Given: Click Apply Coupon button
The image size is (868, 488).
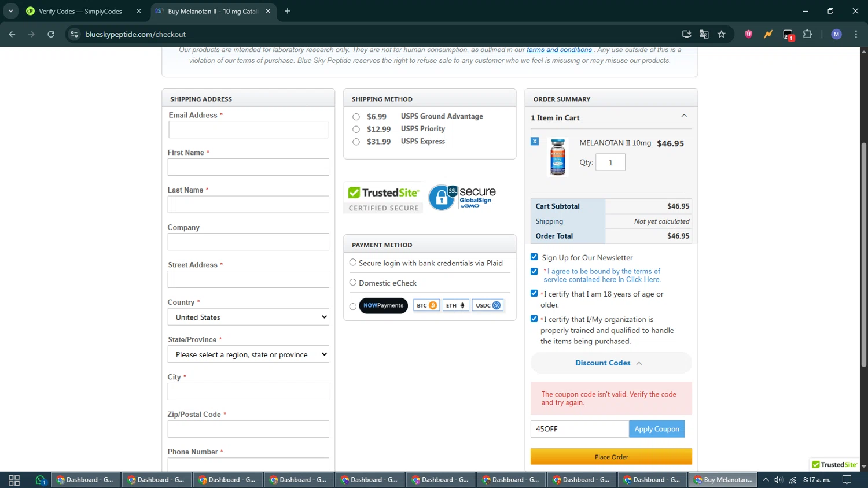Looking at the screenshot, I should (x=657, y=429).
